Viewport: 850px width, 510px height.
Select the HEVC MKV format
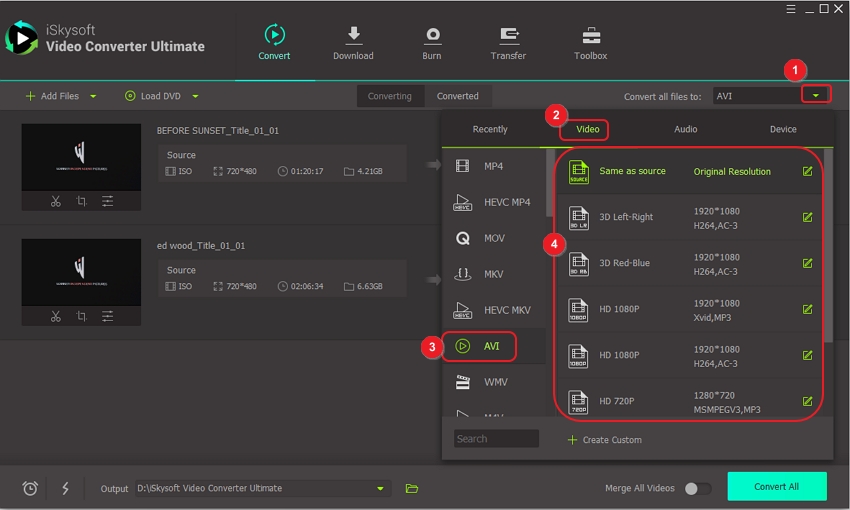pyautogui.click(x=493, y=310)
